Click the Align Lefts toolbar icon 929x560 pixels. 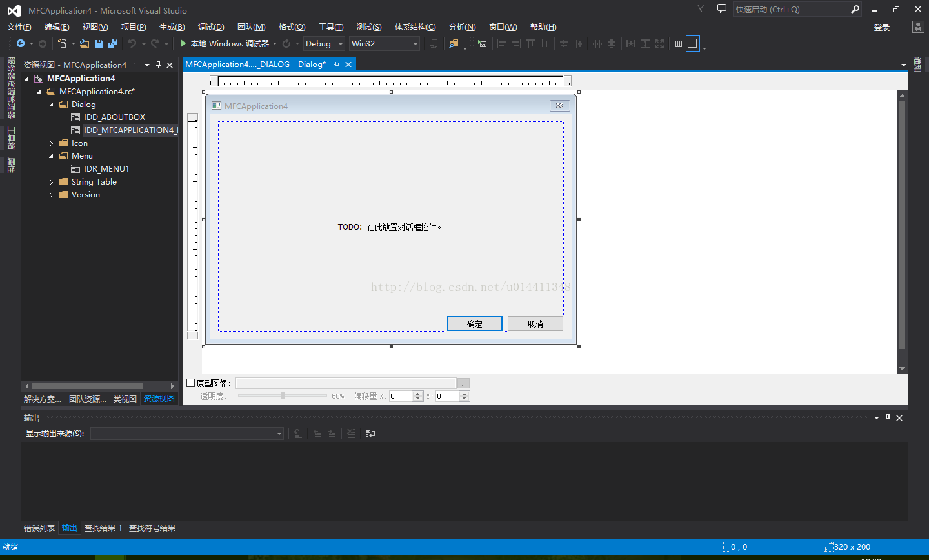pos(502,43)
